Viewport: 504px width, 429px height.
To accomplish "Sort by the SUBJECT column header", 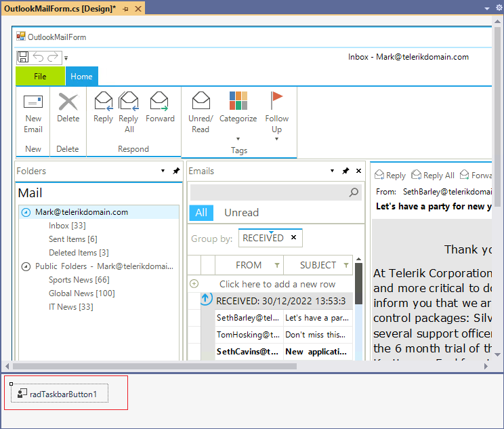I will coord(318,265).
